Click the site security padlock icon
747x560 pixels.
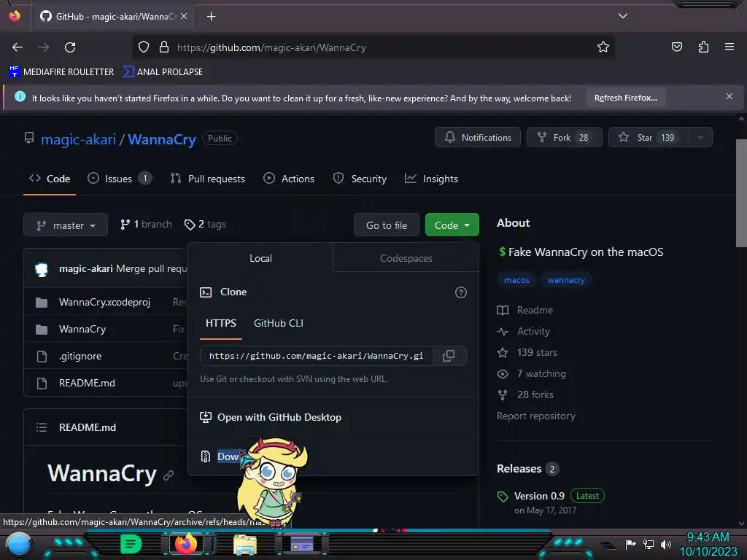164,47
